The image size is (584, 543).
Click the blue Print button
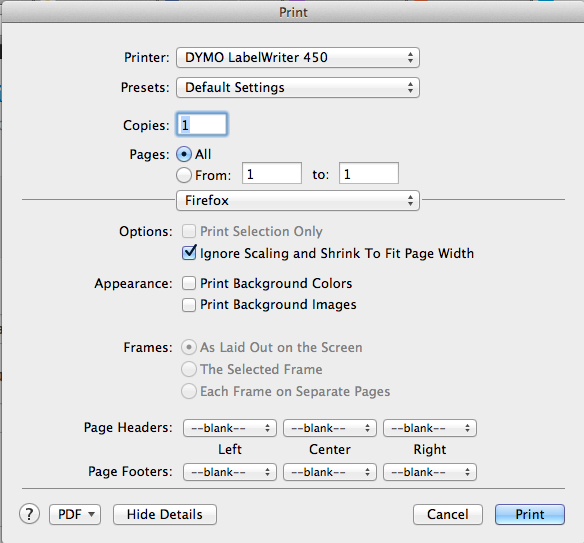[530, 514]
